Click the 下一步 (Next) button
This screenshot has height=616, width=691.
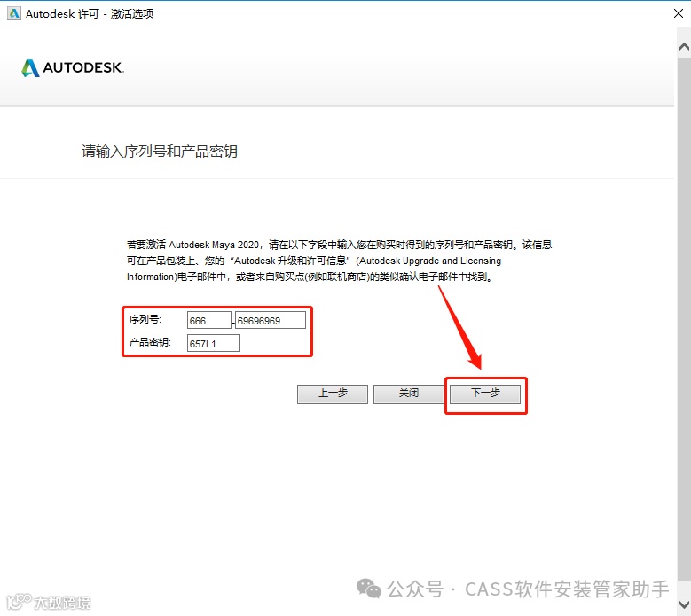click(484, 394)
